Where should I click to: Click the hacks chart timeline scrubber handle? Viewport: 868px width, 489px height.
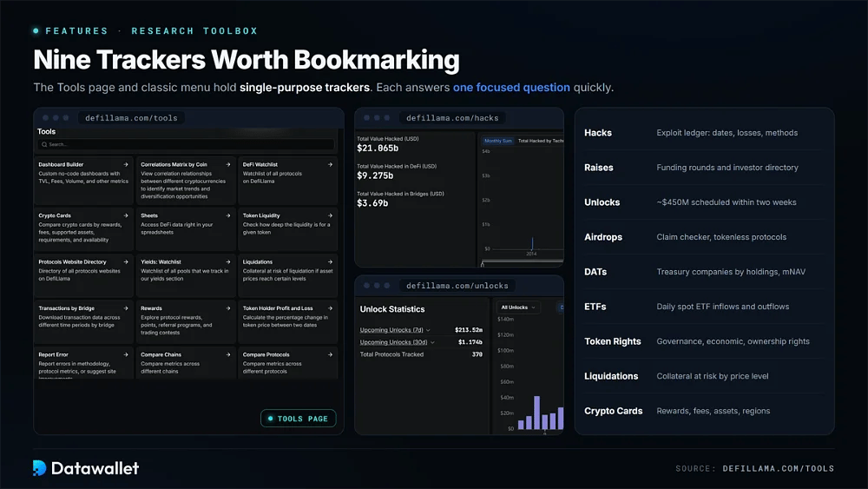482,265
